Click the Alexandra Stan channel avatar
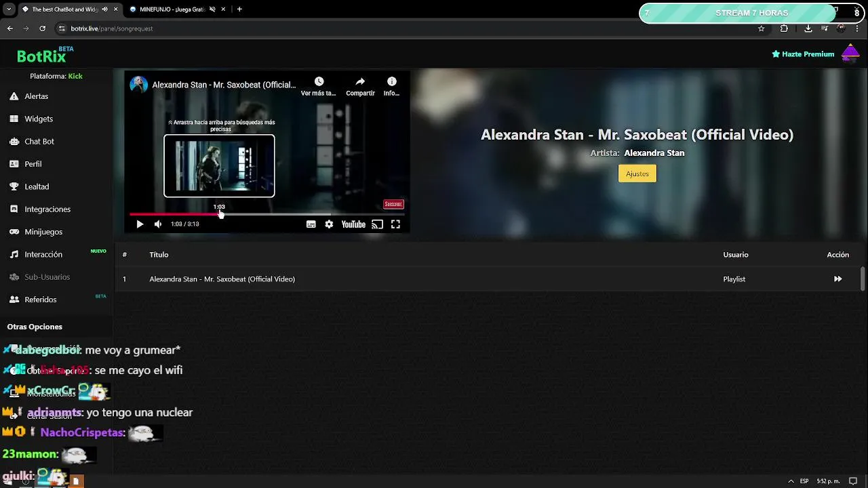The height and width of the screenshot is (488, 868). coord(139,85)
